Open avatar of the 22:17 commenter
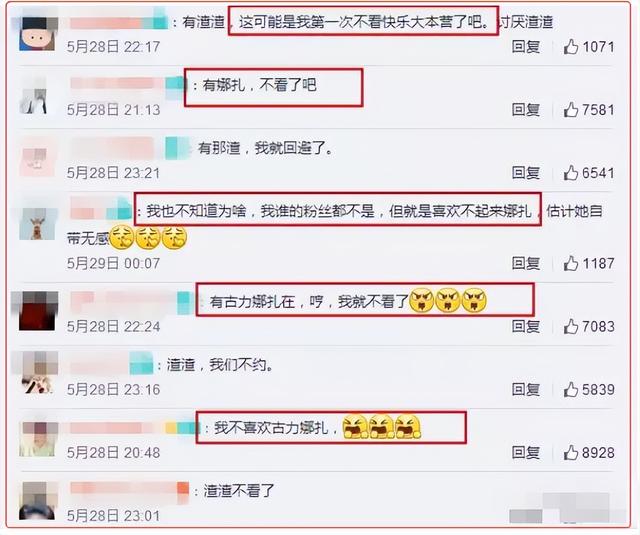Screen dimensions: 640x535 [x=37, y=33]
